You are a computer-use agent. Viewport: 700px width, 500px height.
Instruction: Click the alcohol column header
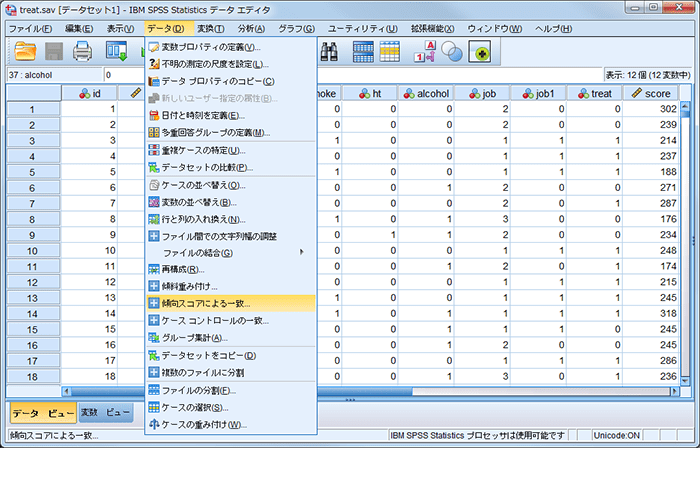point(426,94)
